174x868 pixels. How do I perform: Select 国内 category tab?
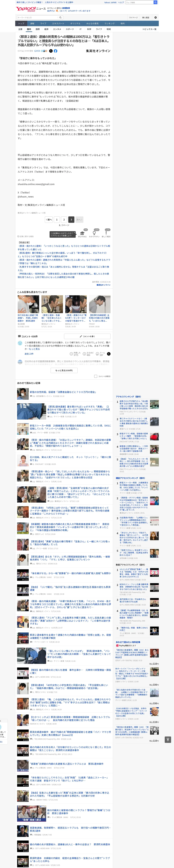[29, 29]
